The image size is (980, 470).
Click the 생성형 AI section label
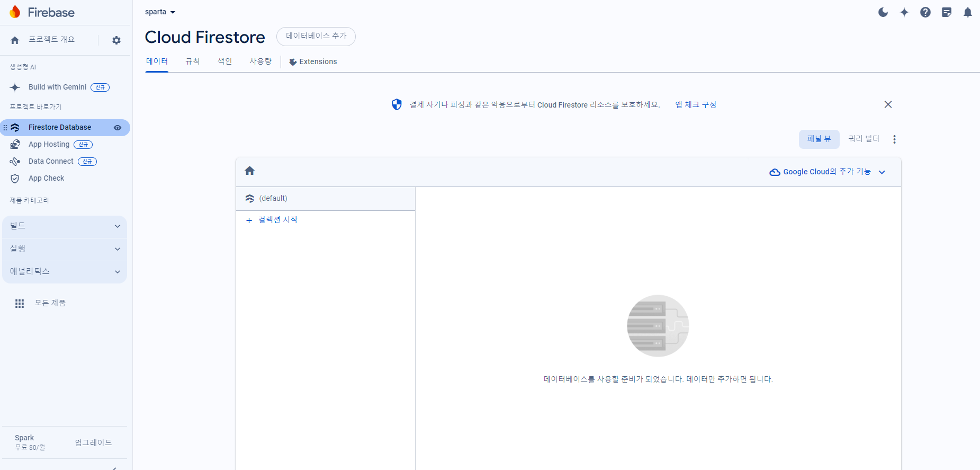click(x=23, y=67)
